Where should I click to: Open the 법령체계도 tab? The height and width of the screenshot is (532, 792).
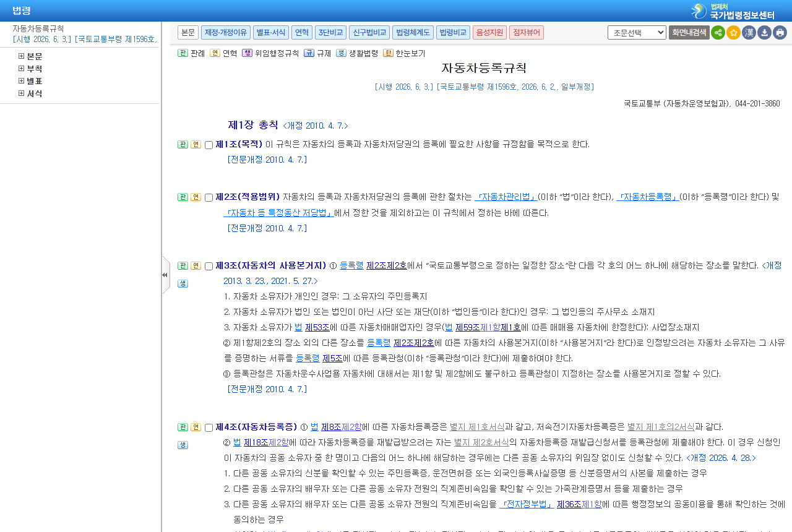[x=413, y=32]
